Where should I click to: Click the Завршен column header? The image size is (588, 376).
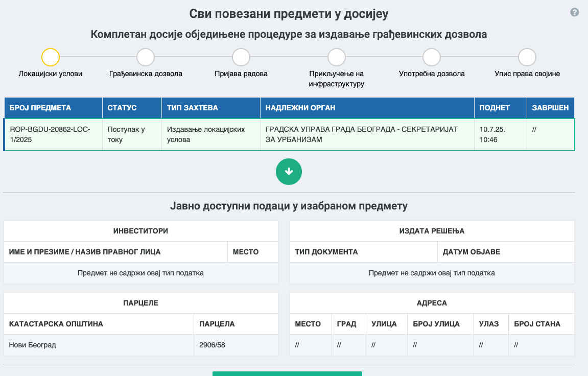click(550, 108)
